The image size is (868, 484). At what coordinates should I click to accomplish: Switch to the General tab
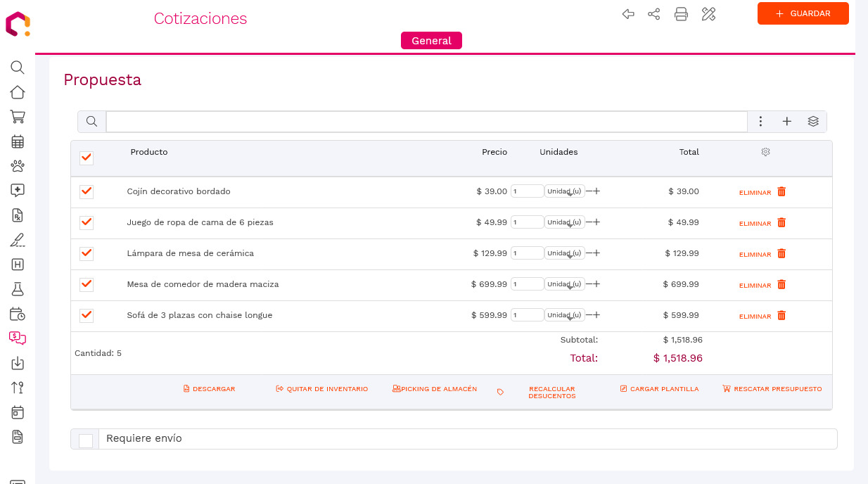(431, 40)
